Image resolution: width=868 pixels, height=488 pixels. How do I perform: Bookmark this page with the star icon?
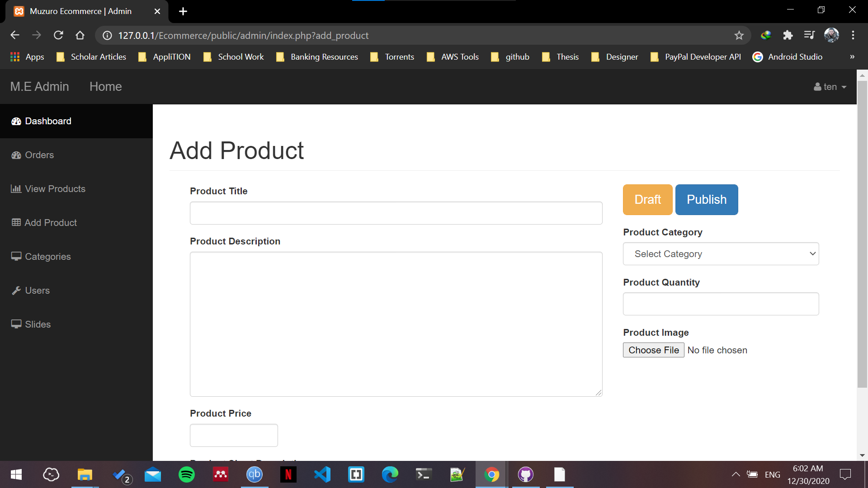tap(739, 35)
